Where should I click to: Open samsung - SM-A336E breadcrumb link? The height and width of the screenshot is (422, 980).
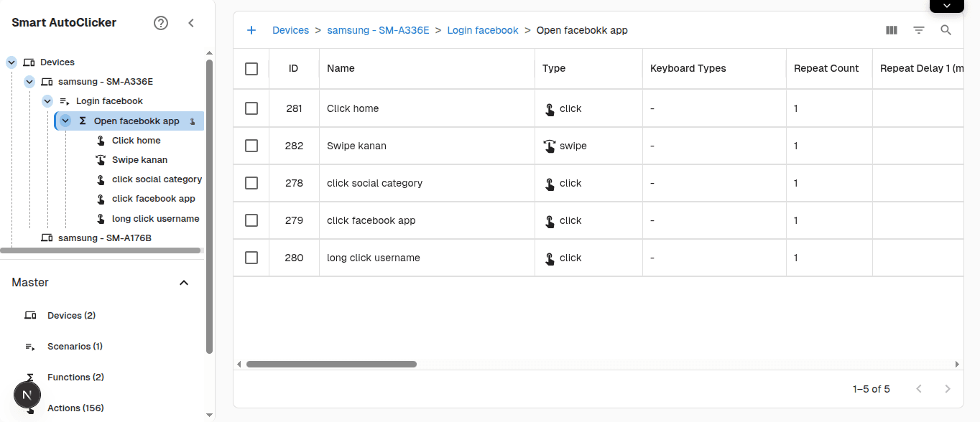tap(378, 30)
